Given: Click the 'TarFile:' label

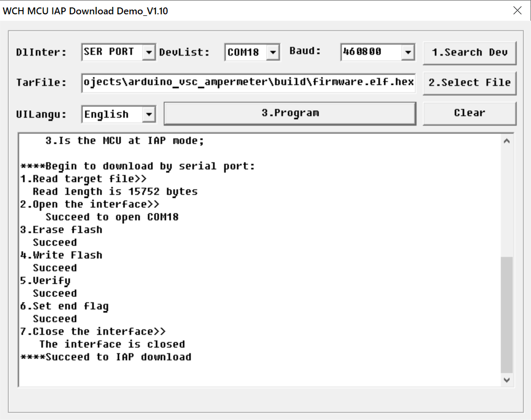Looking at the screenshot, I should 41,82.
